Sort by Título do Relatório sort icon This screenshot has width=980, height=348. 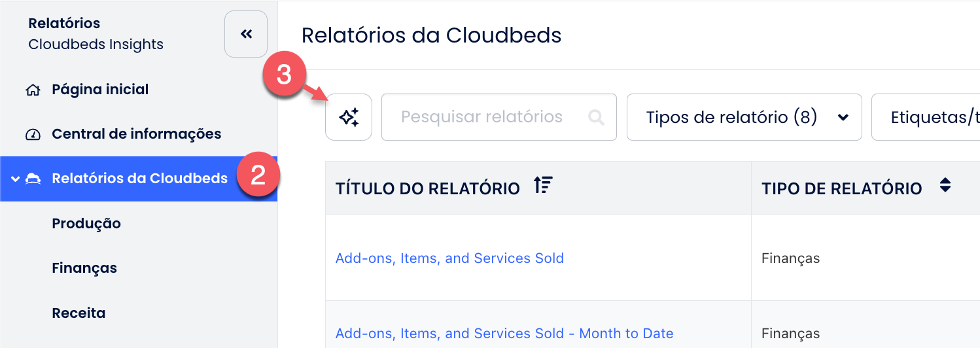[x=543, y=186]
